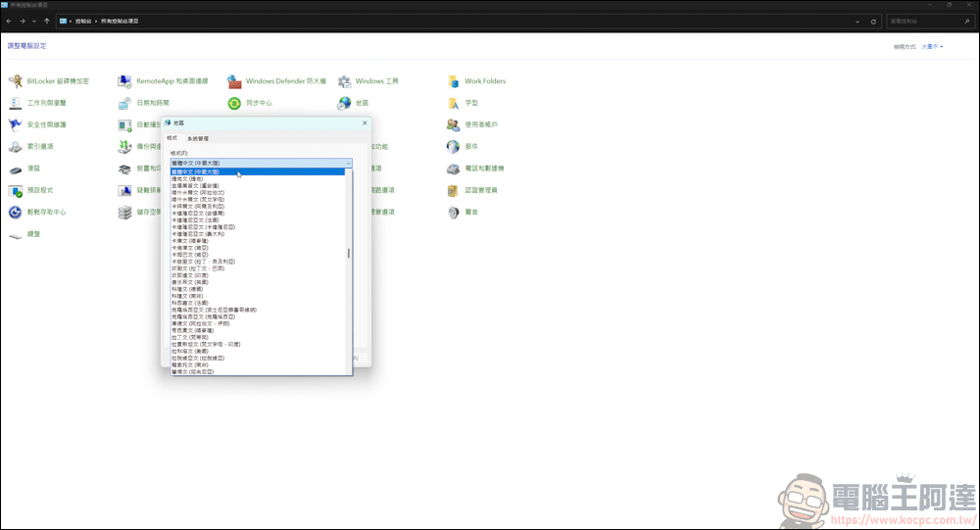Choose 卡庫文 (喀麥隆) in the list
This screenshot has height=530, width=980.
tap(258, 241)
